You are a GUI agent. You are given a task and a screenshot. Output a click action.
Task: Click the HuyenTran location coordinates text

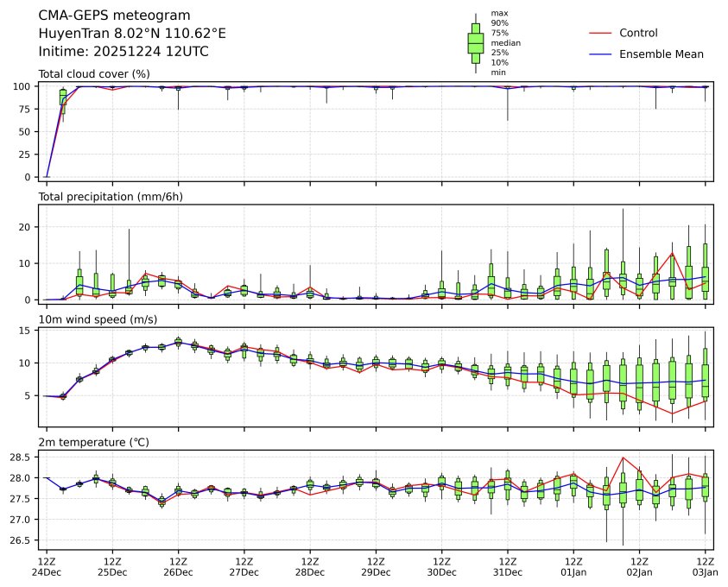click(132, 33)
